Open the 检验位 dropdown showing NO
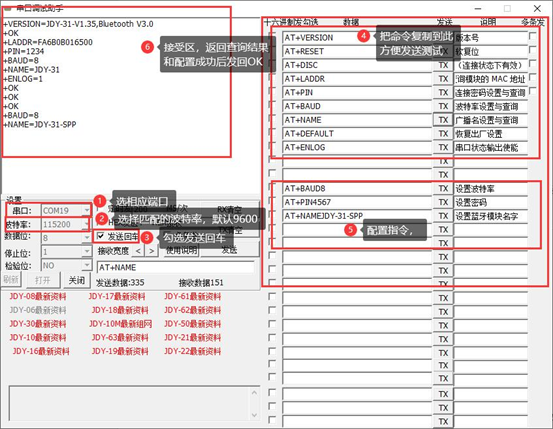This screenshot has height=429, width=553. coord(86,265)
